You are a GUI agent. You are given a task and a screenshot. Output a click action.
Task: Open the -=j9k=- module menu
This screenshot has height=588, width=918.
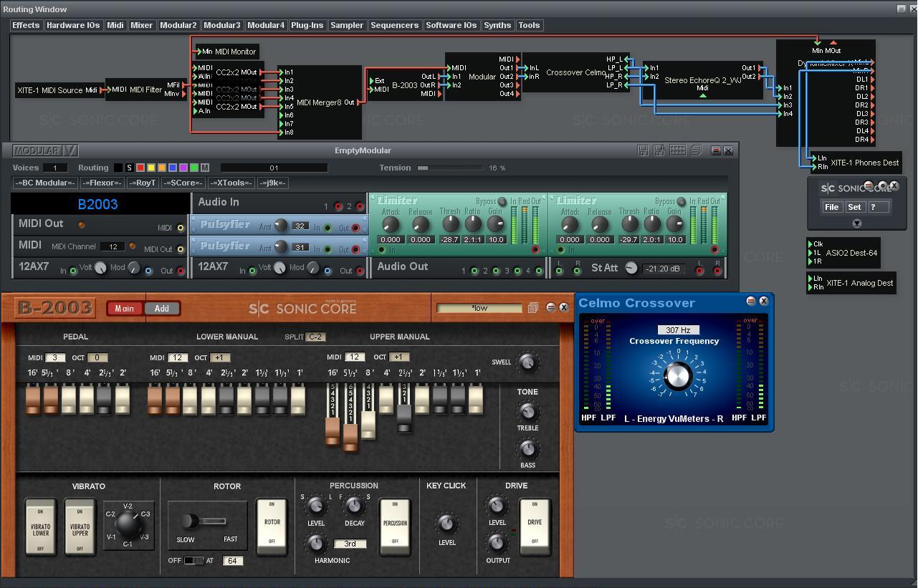[273, 183]
